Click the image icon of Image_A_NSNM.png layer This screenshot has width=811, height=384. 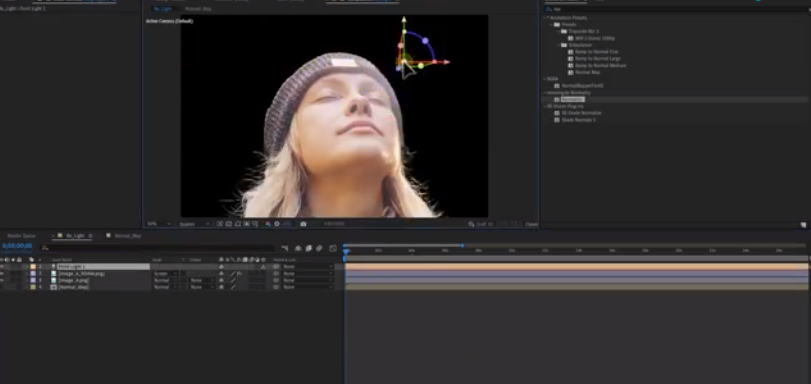[x=53, y=273]
